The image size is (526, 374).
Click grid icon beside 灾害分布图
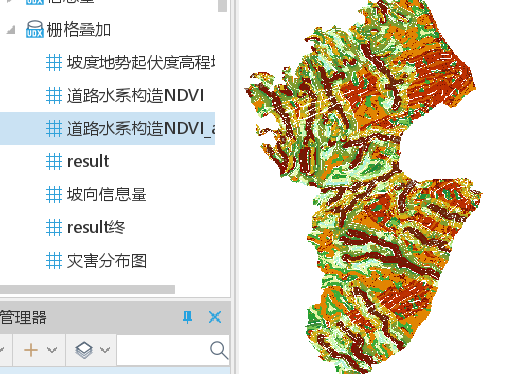pyautogui.click(x=54, y=261)
